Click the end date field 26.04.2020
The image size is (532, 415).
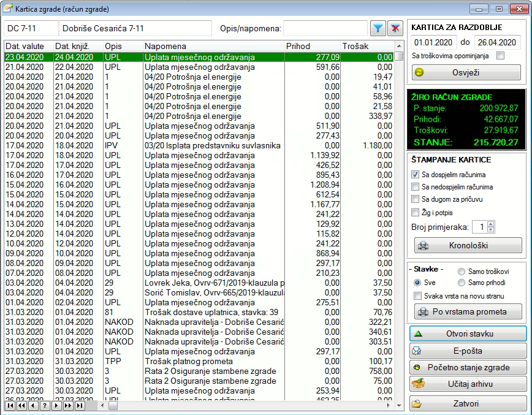click(497, 42)
